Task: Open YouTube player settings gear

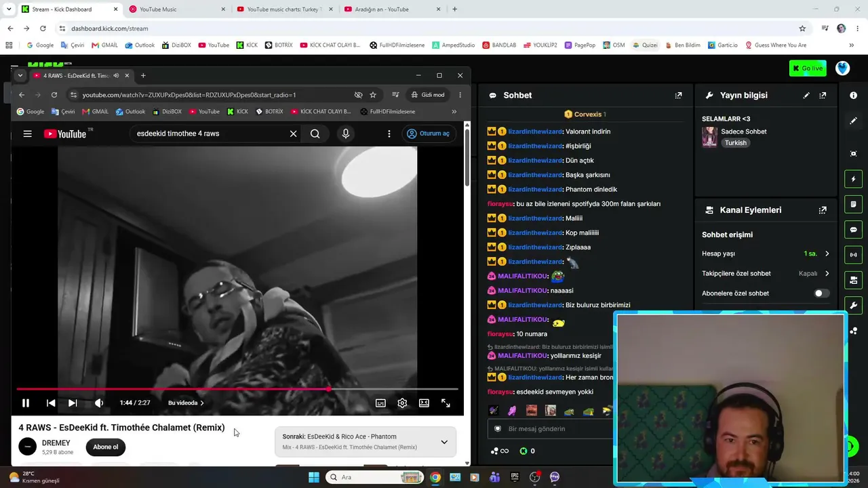Action: [402, 403]
